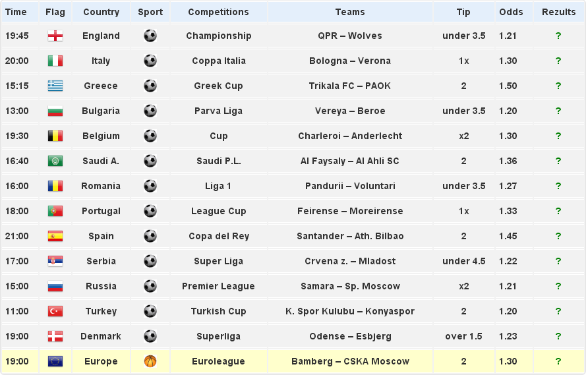Screen dimensions: 588x377
Task: Click the Greece flag icon
Action: pyautogui.click(x=55, y=86)
